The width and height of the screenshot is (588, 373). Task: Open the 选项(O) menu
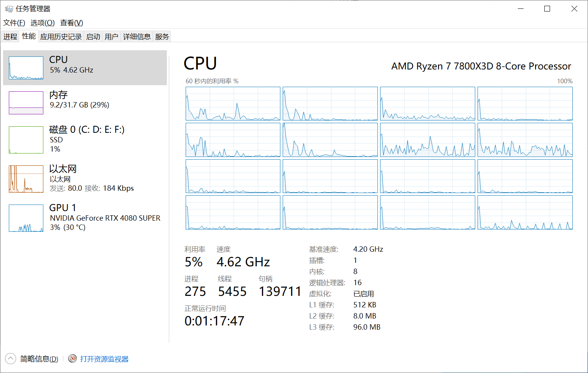(x=43, y=23)
